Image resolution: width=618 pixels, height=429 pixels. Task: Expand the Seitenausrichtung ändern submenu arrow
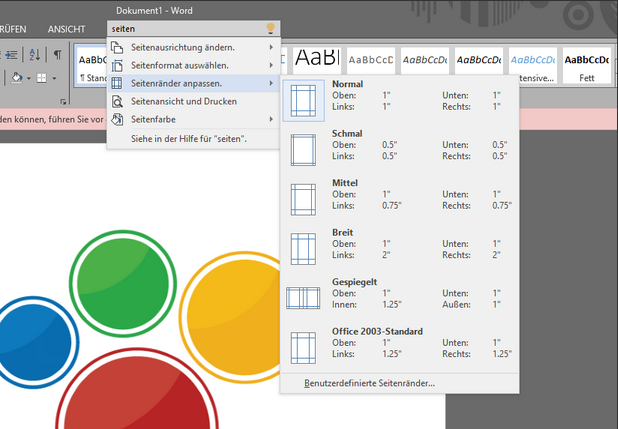[x=271, y=47]
